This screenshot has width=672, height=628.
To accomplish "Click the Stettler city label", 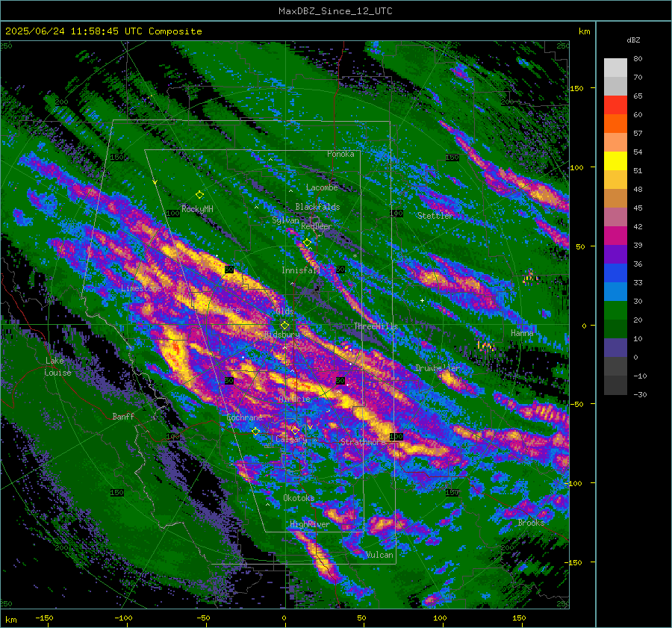I will pyautogui.click(x=435, y=216).
